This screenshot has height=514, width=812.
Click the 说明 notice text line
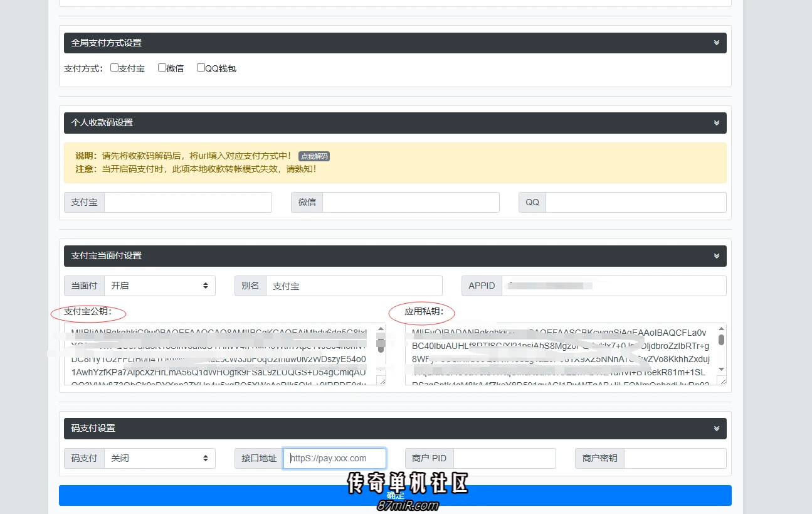[x=183, y=156]
